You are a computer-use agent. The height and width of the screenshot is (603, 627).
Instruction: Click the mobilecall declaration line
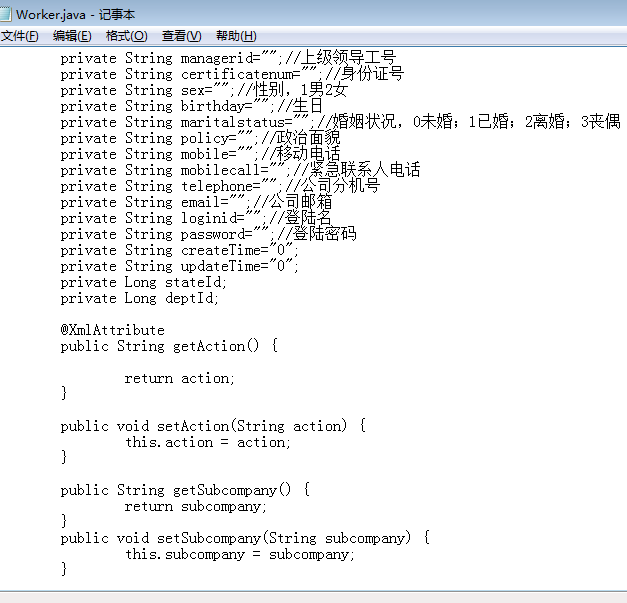240,170
